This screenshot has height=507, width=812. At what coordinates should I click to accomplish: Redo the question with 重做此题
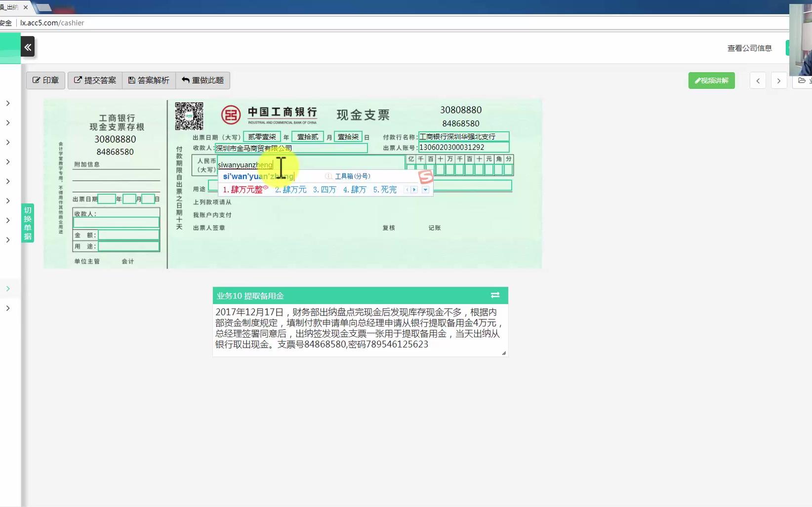203,80
